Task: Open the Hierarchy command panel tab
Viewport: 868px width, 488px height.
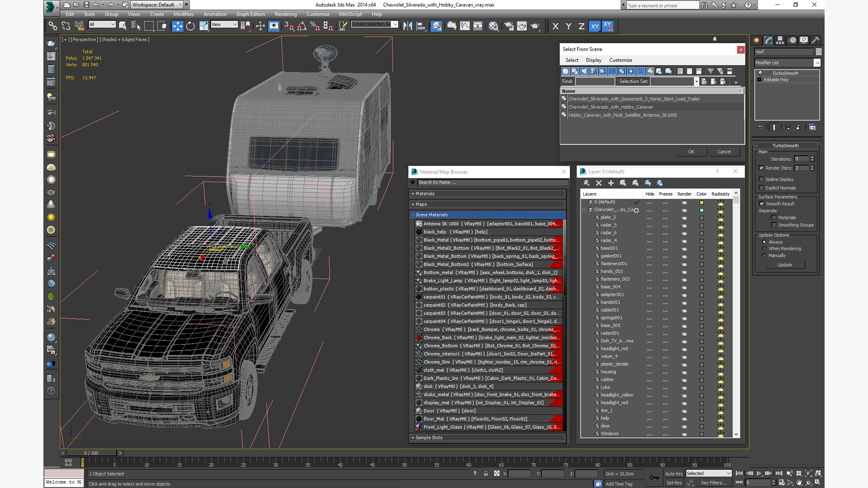Action: point(780,40)
